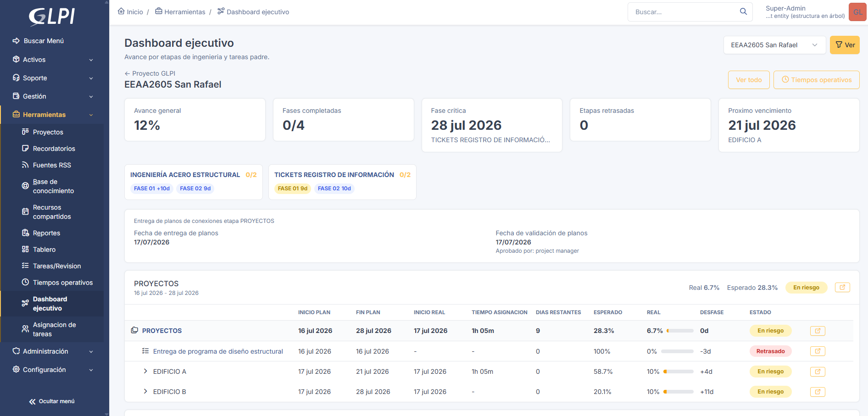This screenshot has height=416, width=868.
Task: Click the Fuentes RSS feed icon
Action: pyautogui.click(x=25, y=165)
